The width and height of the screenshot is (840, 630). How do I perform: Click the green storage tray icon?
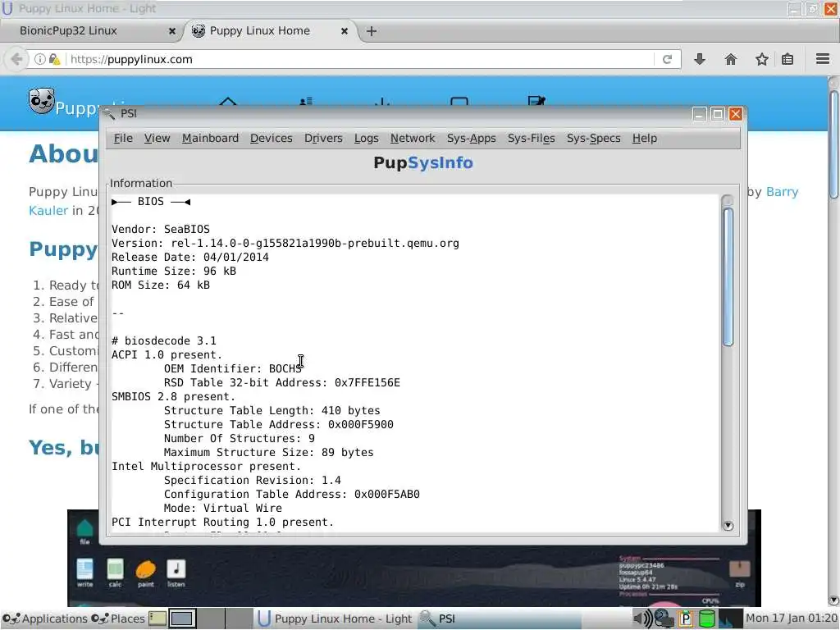pyautogui.click(x=707, y=619)
